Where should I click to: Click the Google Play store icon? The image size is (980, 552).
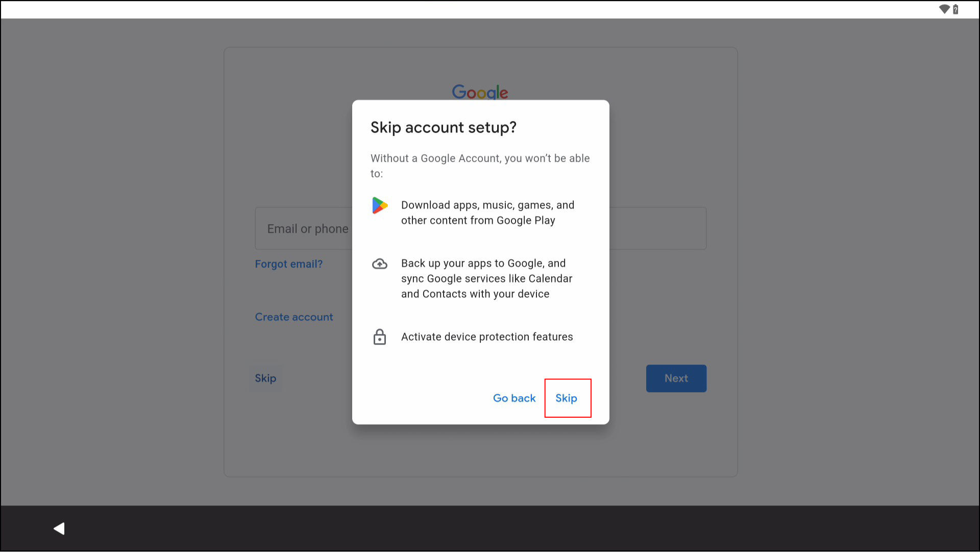point(380,205)
